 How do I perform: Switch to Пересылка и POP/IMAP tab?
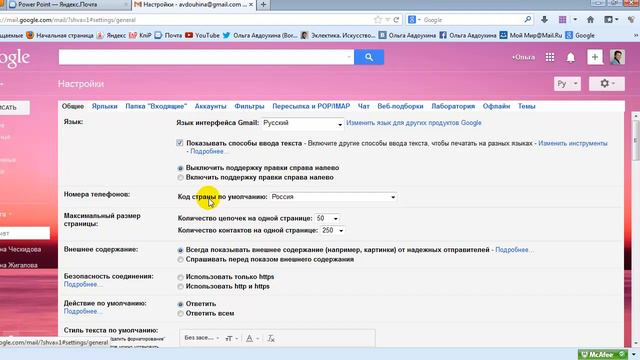pos(311,106)
